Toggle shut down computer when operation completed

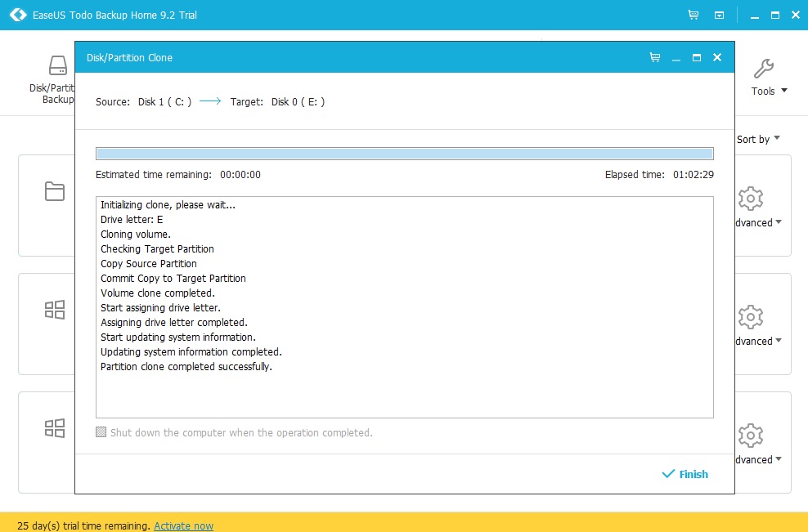click(101, 432)
